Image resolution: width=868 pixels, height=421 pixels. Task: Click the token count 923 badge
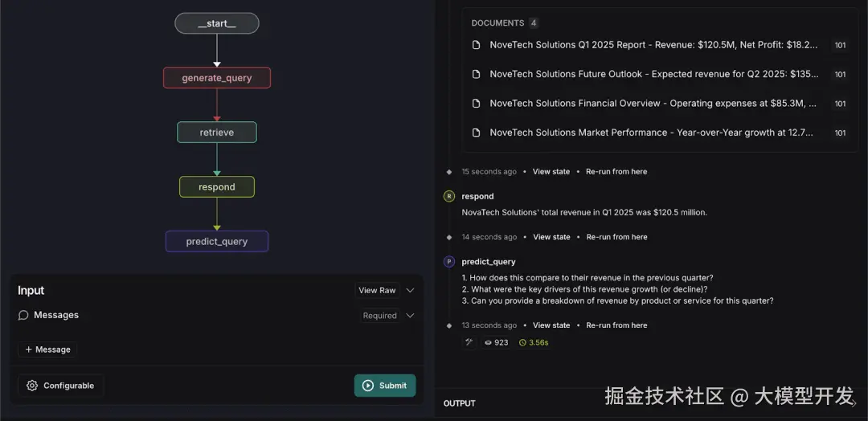click(x=496, y=342)
